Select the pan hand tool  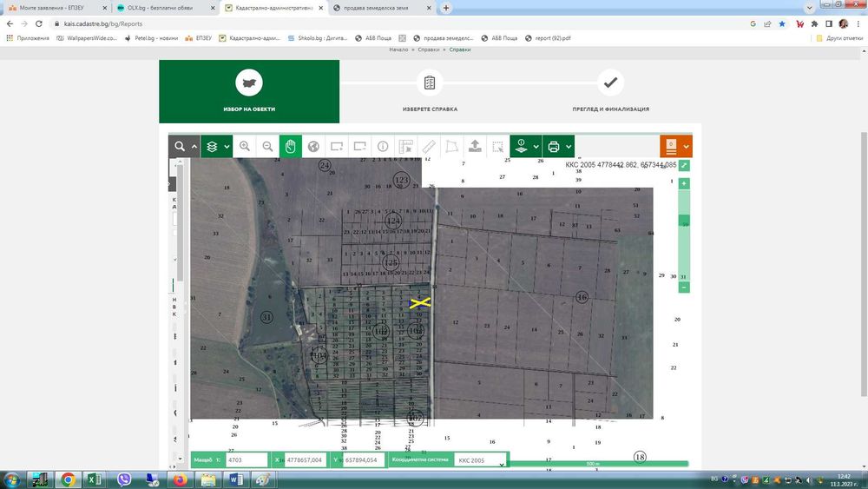click(291, 147)
